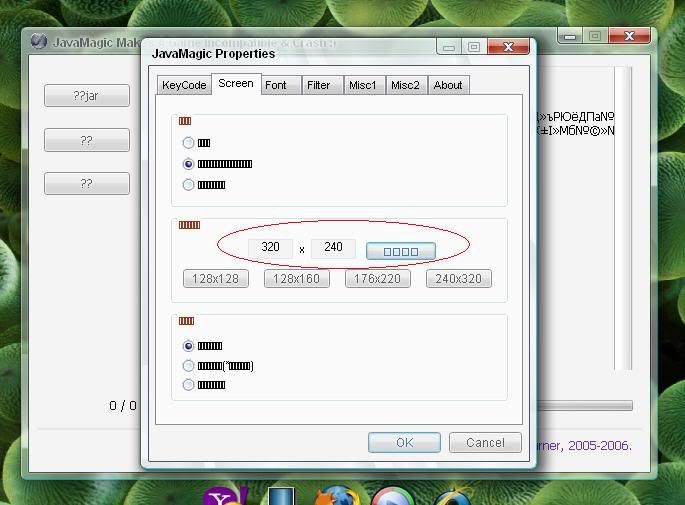Minimize the JavaMagic Maker main window
The width and height of the screenshot is (685, 505).
pos(570,35)
